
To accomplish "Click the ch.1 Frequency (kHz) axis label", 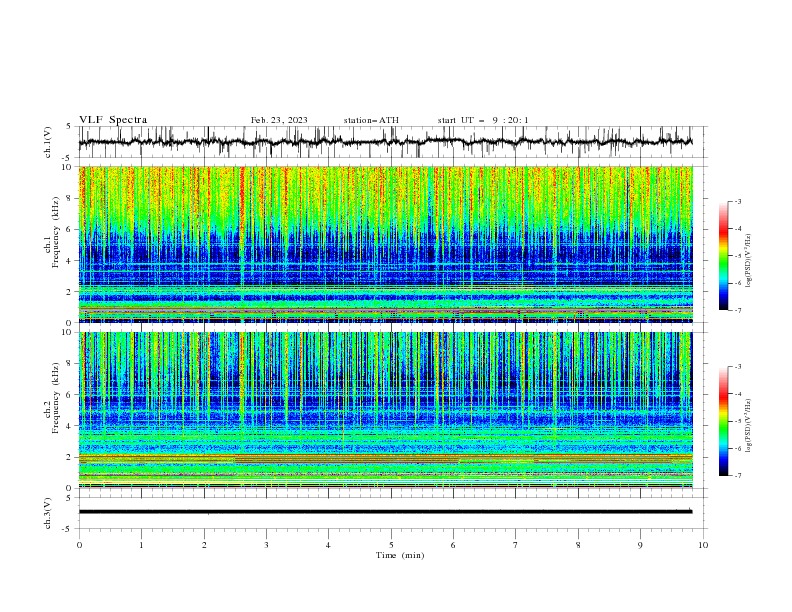I will [52, 232].
